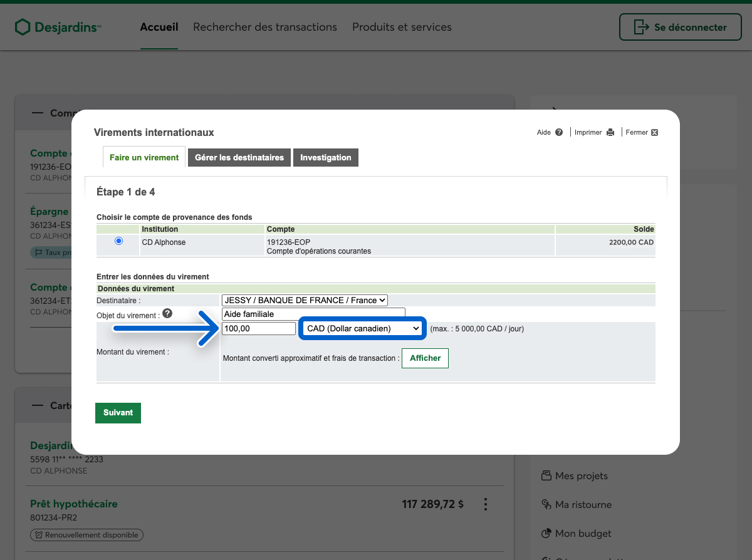The height and width of the screenshot is (560, 752).
Task: Open the CAD currency dropdown
Action: pyautogui.click(x=362, y=328)
